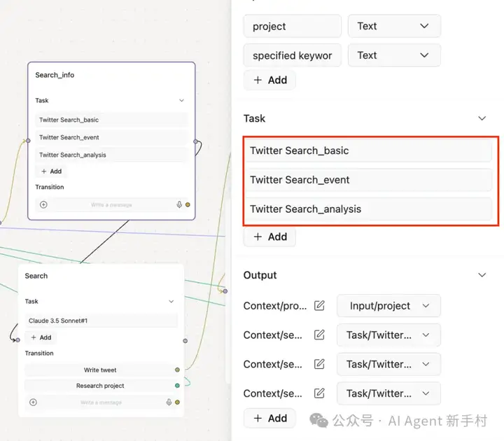Click the microphone icon in the Search node

(x=169, y=402)
